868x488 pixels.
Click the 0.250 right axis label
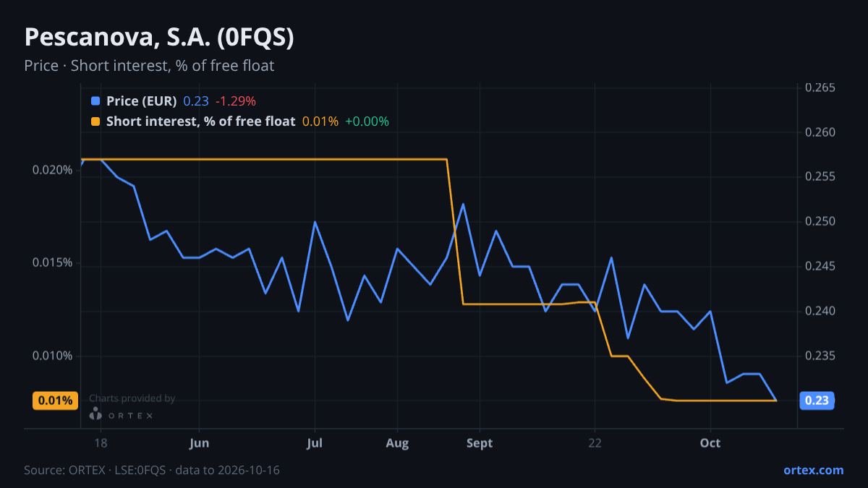point(820,222)
